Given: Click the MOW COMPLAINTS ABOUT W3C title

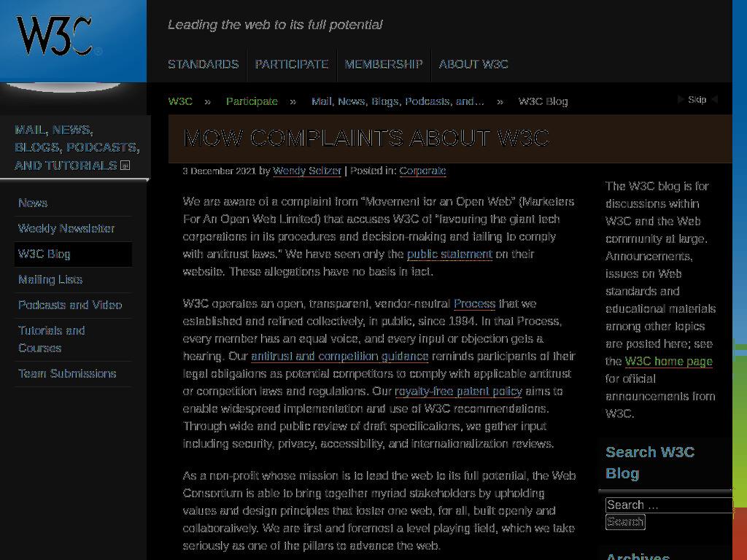Looking at the screenshot, I should click(366, 139).
